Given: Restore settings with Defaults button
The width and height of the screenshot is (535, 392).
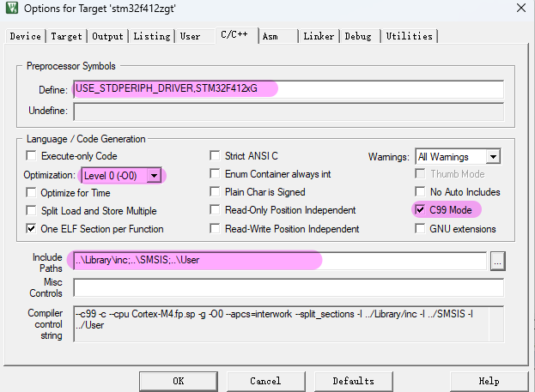Looking at the screenshot, I should (354, 381).
